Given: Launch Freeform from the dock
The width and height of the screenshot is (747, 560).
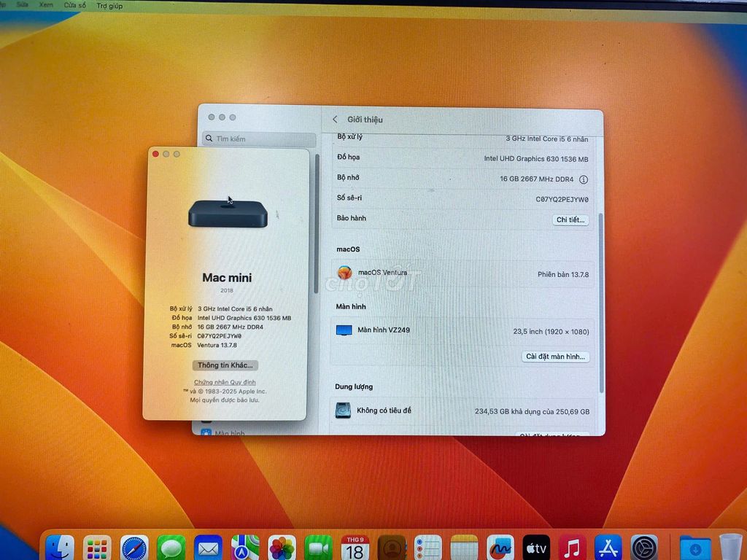Looking at the screenshot, I should coord(500,548).
